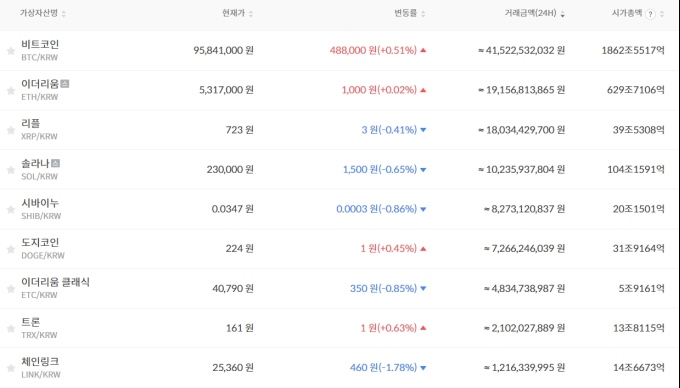Click the badge icon next to 솔라나
The image size is (680, 388).
click(x=55, y=163)
